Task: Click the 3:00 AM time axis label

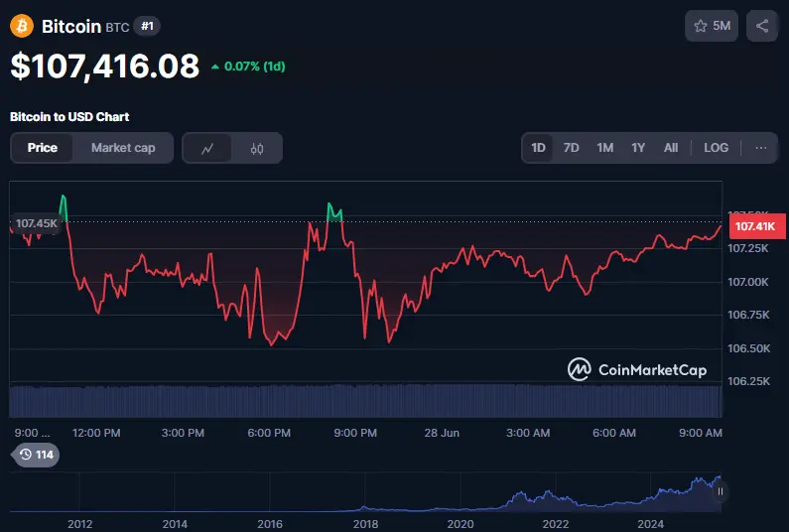Action: click(528, 433)
